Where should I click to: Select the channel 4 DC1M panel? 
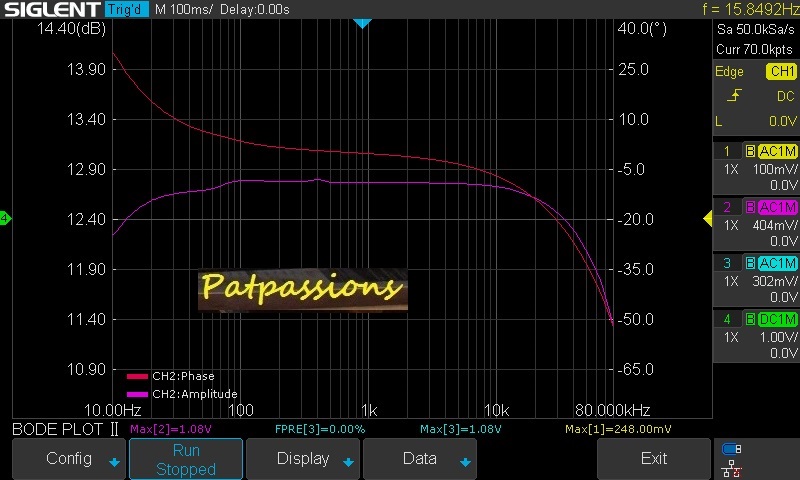tap(756, 335)
